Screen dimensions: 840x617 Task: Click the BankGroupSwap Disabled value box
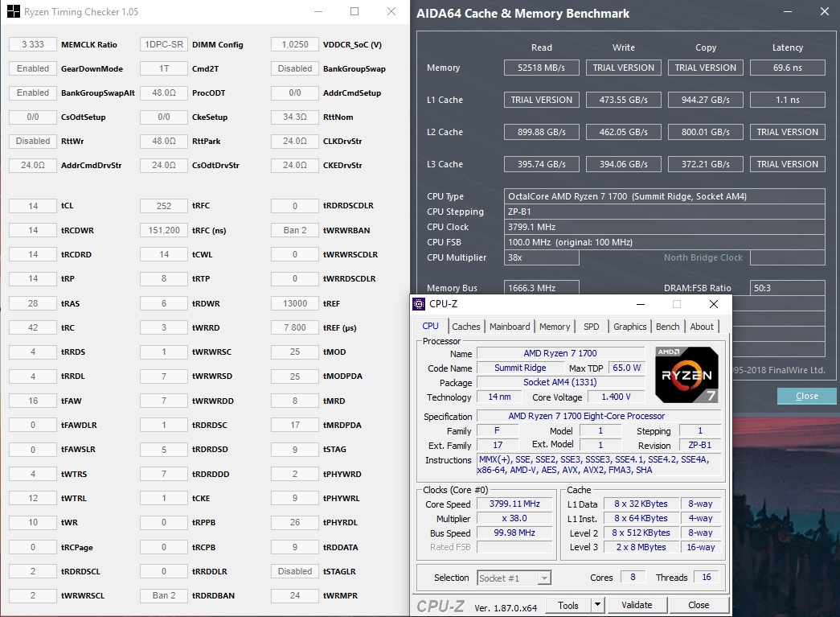click(295, 68)
